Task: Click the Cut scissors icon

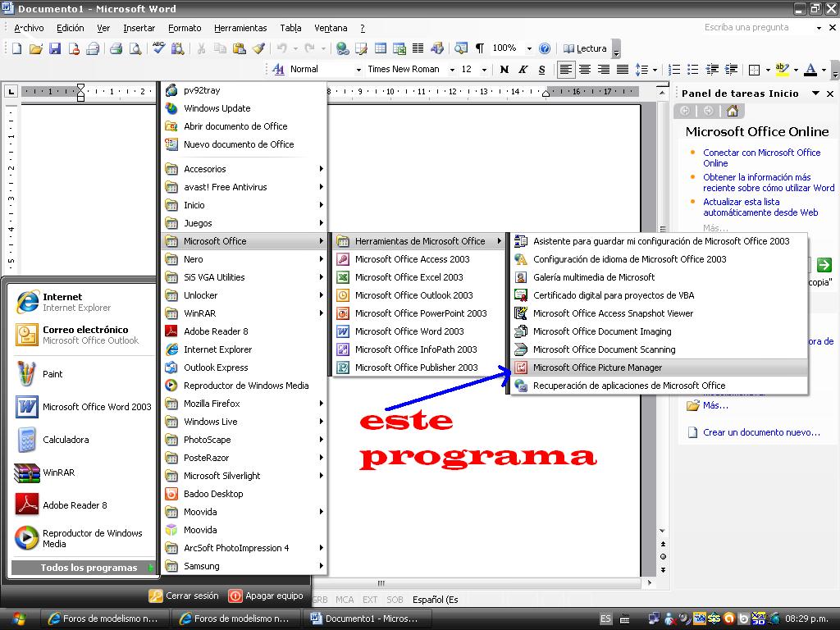Action: pos(201,48)
